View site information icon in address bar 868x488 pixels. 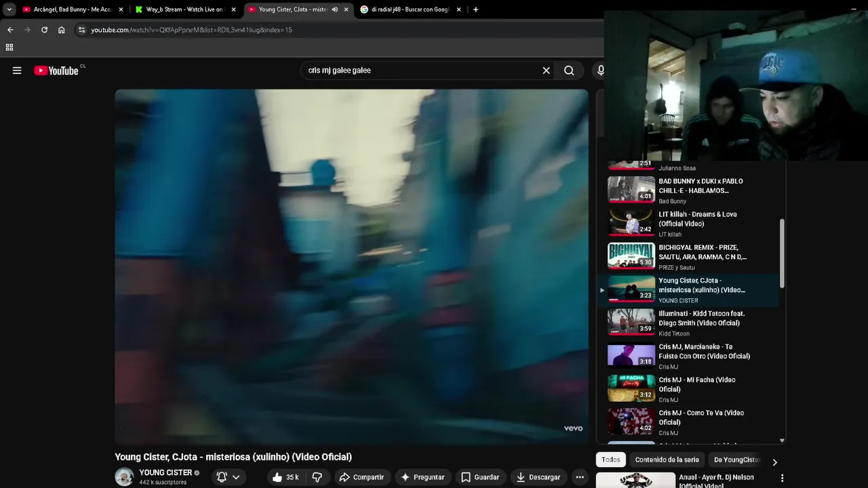click(x=81, y=30)
